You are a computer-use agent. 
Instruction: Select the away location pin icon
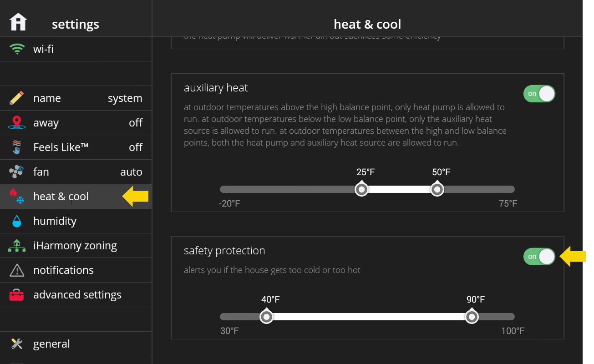point(17,123)
